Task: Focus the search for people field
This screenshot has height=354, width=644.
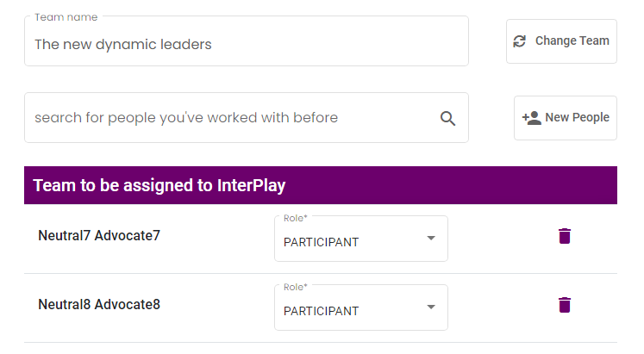Action: pyautogui.click(x=247, y=118)
